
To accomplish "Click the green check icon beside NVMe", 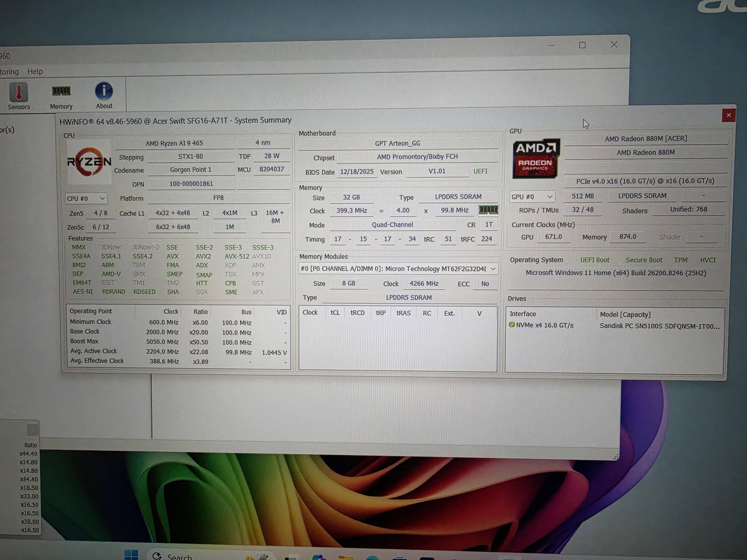I will [x=512, y=325].
